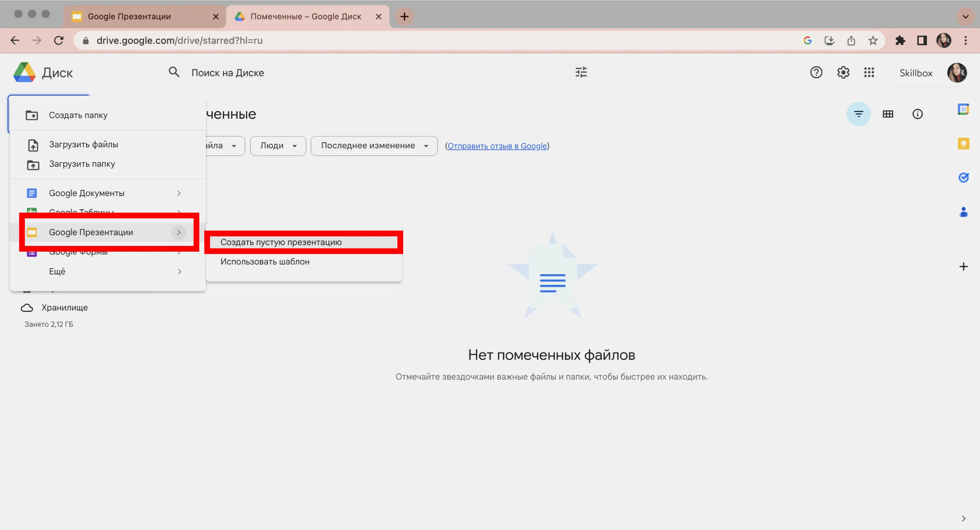Show file details info icon
Viewport: 980px width, 530px height.
click(x=917, y=114)
